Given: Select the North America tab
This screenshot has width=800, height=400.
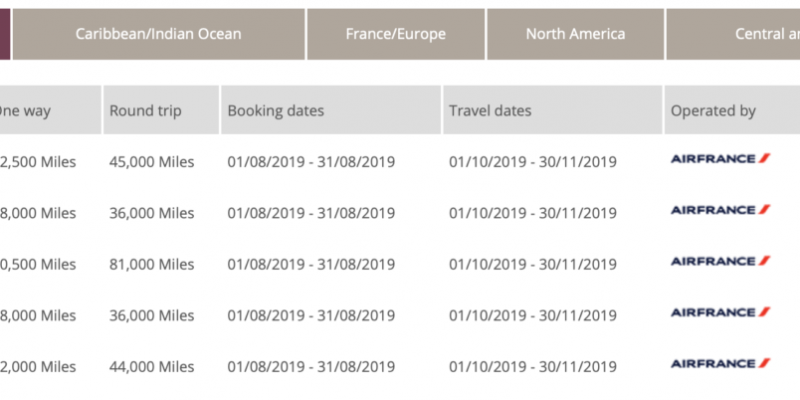Looking at the screenshot, I should tap(576, 34).
